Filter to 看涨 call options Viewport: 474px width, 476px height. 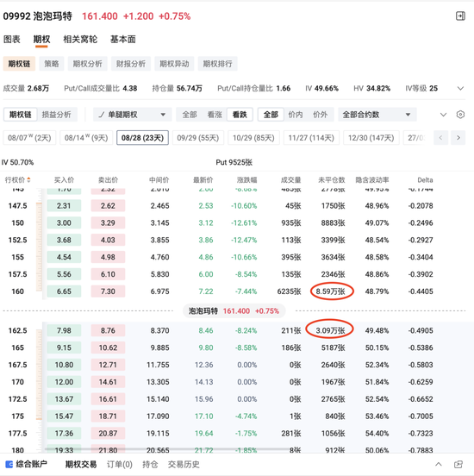pyautogui.click(x=215, y=115)
